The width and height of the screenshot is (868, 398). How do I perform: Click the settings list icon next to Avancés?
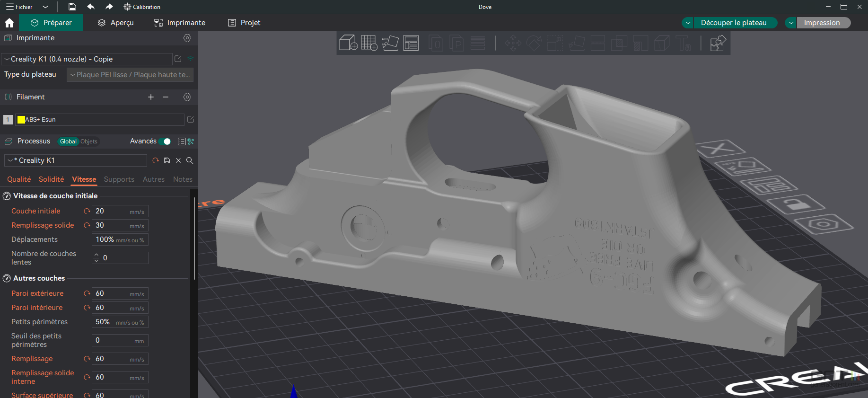tap(182, 142)
